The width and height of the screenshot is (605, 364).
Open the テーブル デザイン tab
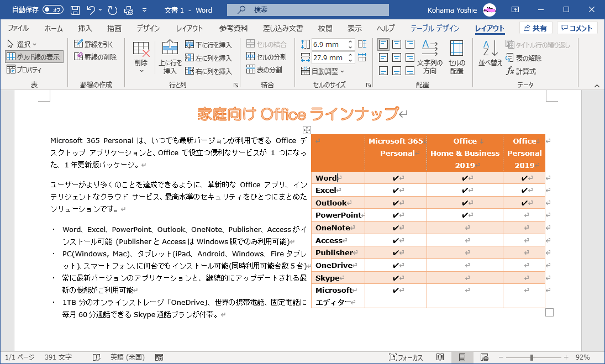(435, 28)
